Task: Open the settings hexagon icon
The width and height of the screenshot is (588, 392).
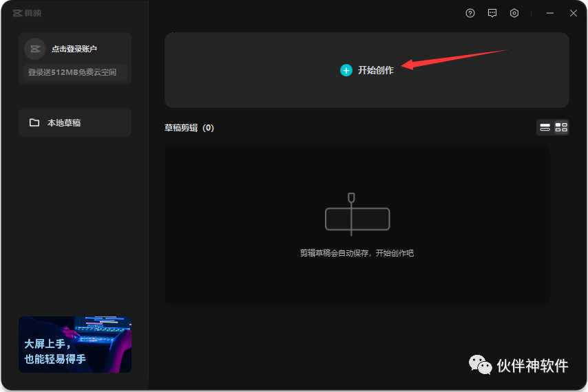Action: point(514,13)
